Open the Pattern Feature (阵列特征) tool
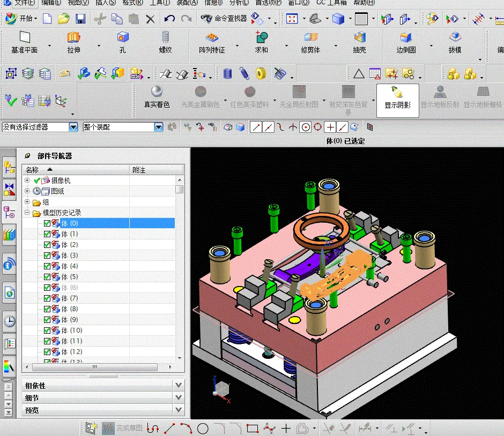This screenshot has width=504, height=436. point(212,42)
